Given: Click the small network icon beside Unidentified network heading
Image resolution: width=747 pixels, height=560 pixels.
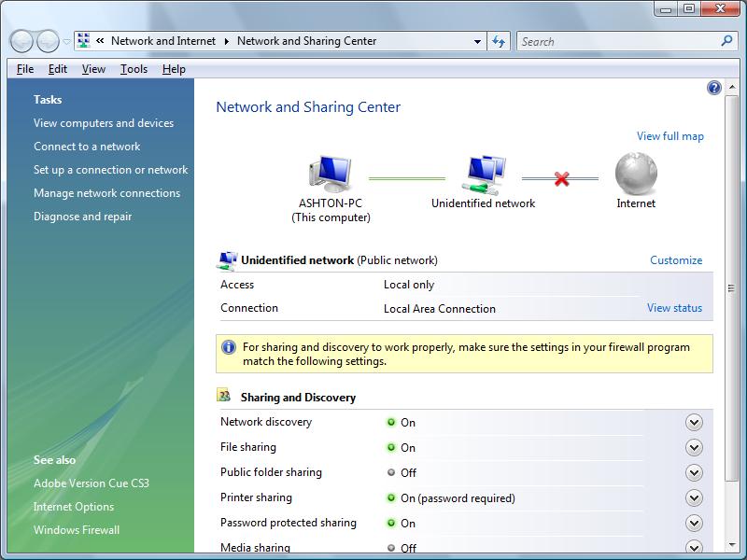Looking at the screenshot, I should pyautogui.click(x=227, y=260).
